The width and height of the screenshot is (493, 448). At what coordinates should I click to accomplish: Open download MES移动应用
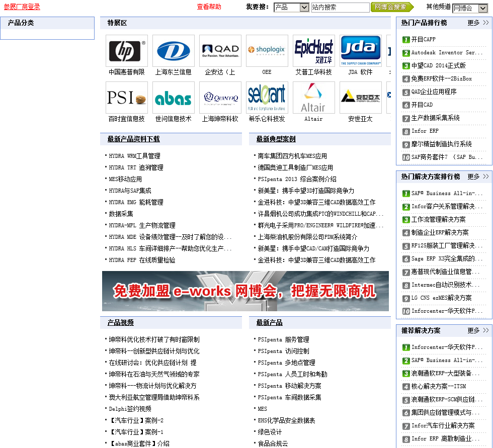tap(125, 179)
